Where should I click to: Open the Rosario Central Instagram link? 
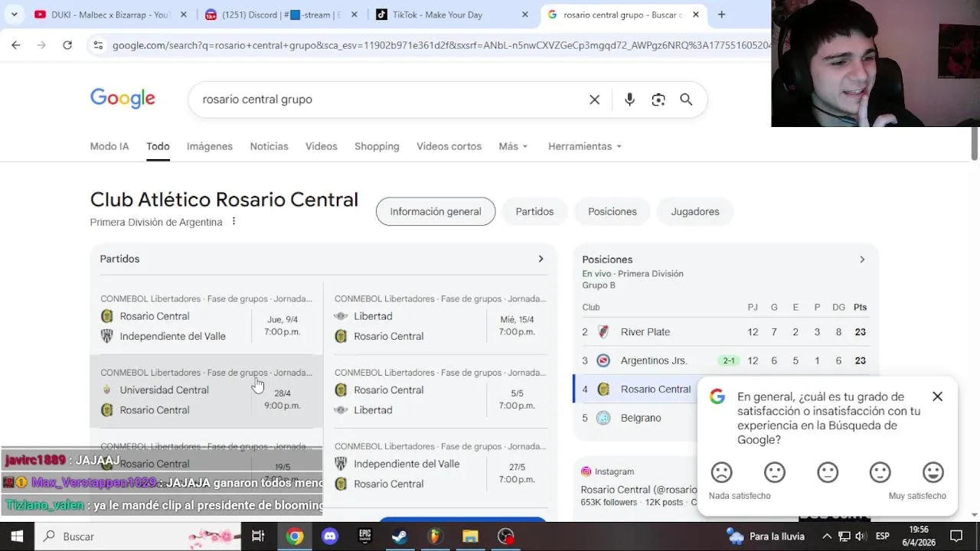point(639,490)
